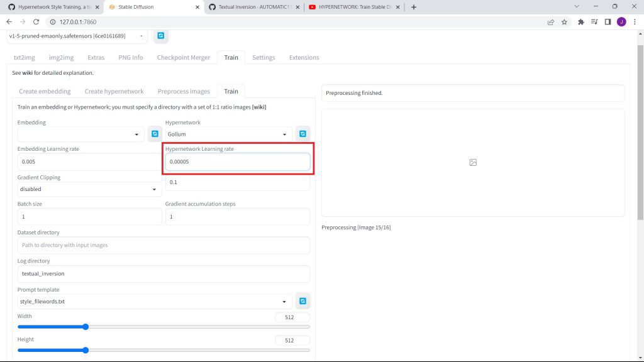Viewport: 644px width, 362px height.
Task: Open the wiki link in the header
Action: point(27,73)
